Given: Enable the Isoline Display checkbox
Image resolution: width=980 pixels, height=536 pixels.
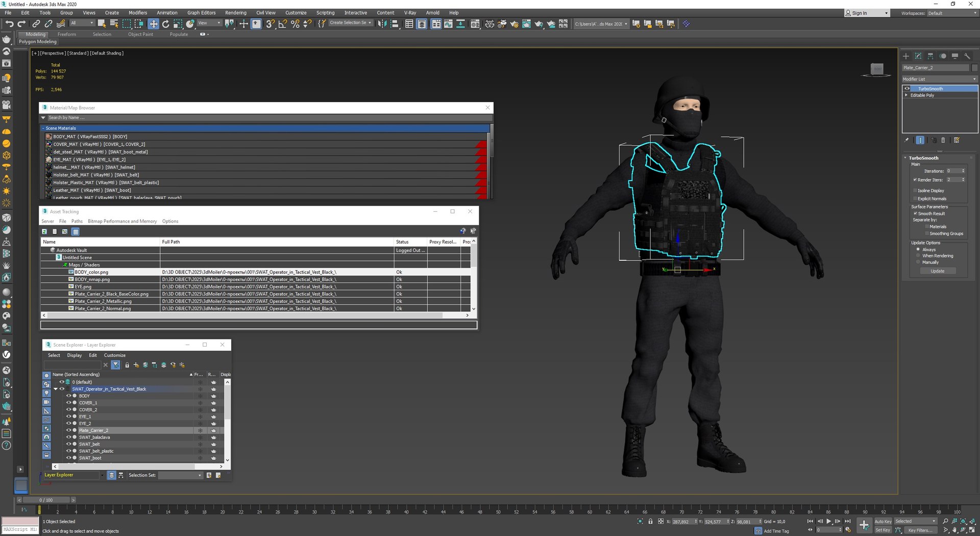Looking at the screenshot, I should pos(915,190).
